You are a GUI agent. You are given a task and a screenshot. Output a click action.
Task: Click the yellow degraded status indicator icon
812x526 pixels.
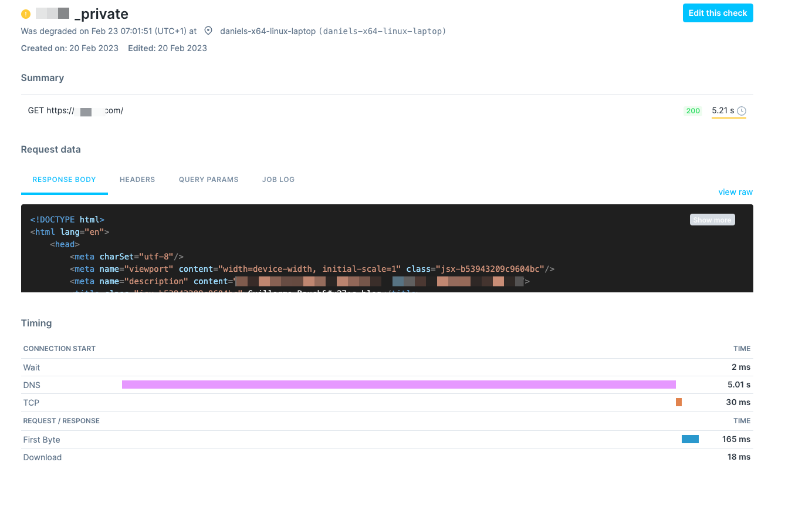[x=26, y=14]
